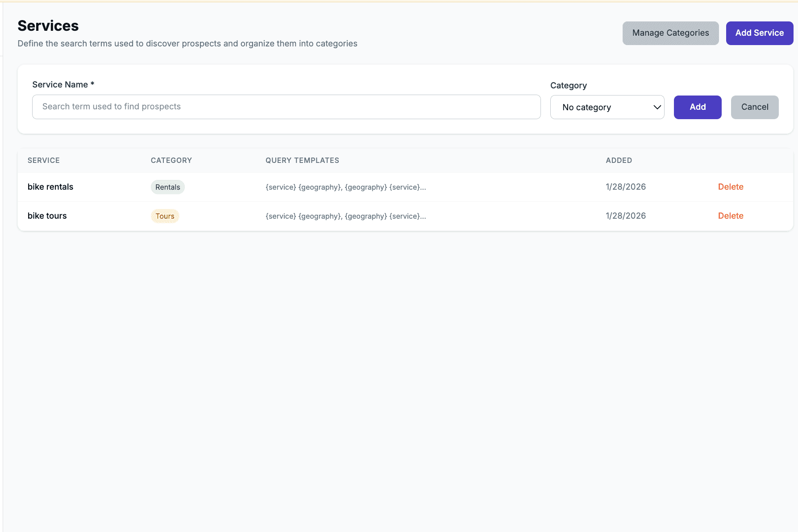This screenshot has width=798, height=532.
Task: Select the Tours category badge
Action: pos(165,216)
